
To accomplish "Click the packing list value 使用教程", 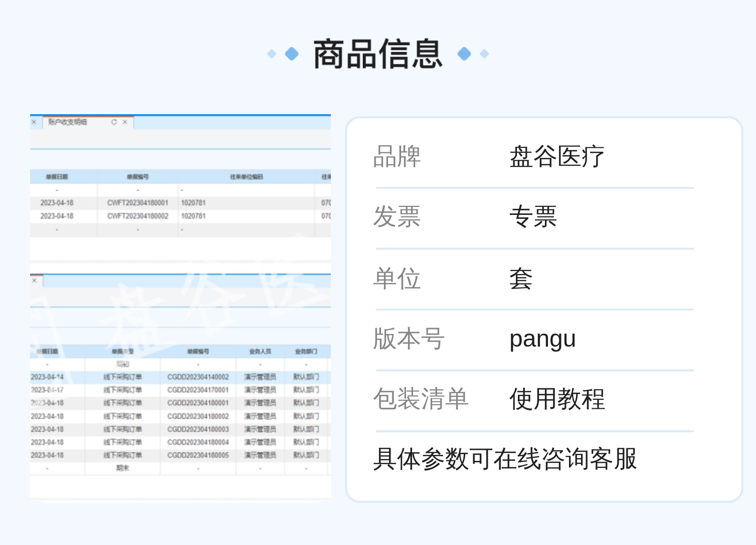I will pyautogui.click(x=557, y=399).
